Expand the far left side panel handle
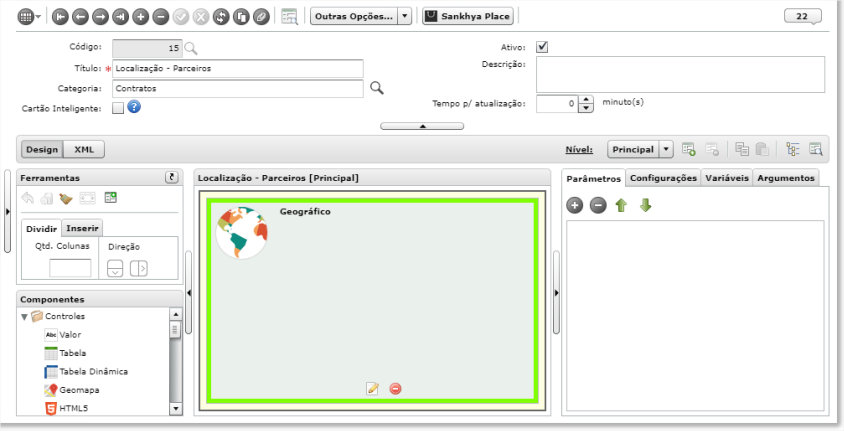 click(x=7, y=211)
